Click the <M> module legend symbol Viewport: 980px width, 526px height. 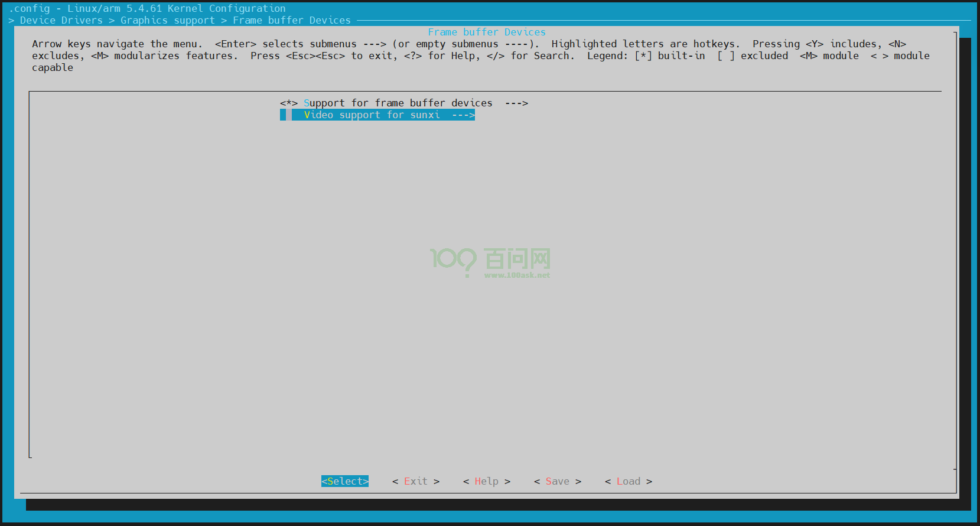point(808,56)
